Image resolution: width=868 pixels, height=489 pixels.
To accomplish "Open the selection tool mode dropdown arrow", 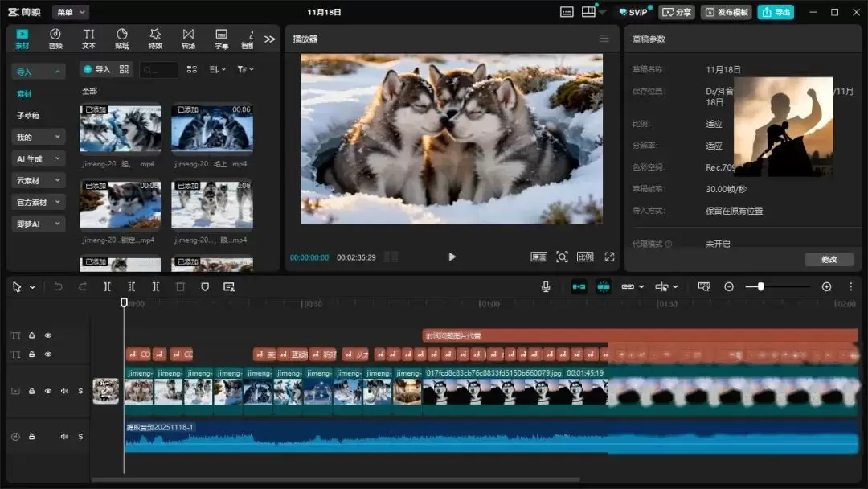I will [x=32, y=287].
